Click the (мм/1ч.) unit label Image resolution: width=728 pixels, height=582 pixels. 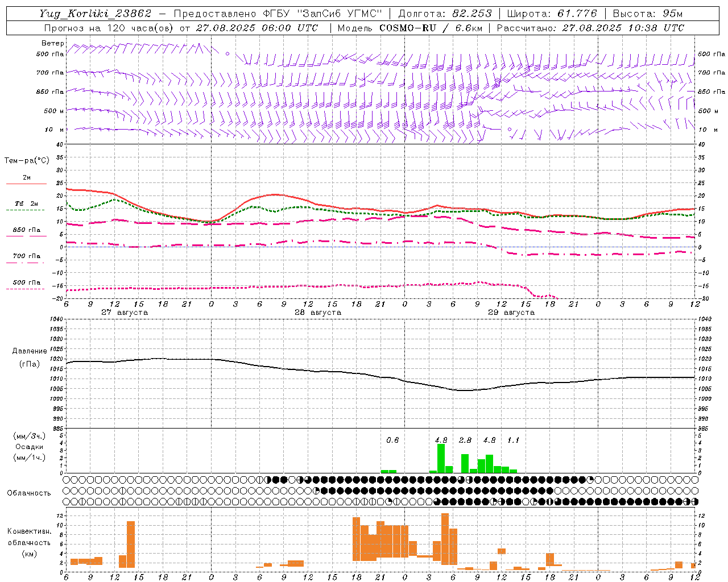pyautogui.click(x=30, y=458)
